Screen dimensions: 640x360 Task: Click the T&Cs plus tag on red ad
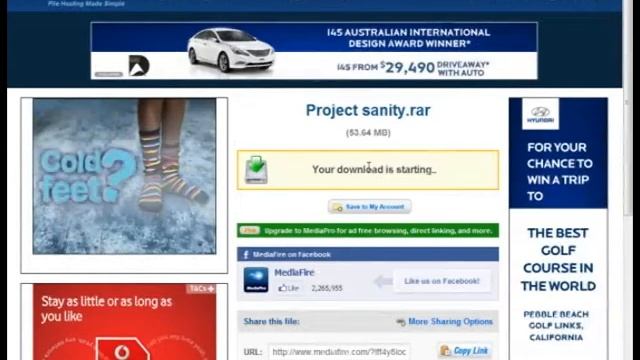(x=201, y=289)
